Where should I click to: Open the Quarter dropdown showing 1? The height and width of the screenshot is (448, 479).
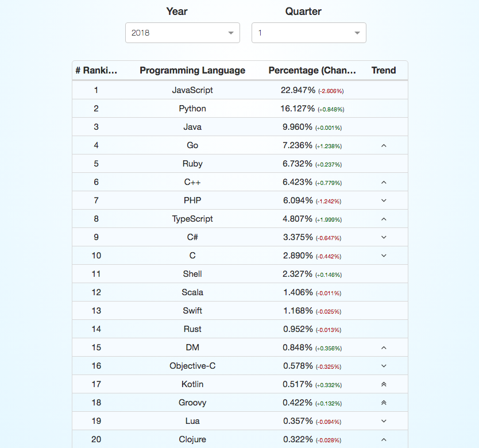tap(308, 33)
